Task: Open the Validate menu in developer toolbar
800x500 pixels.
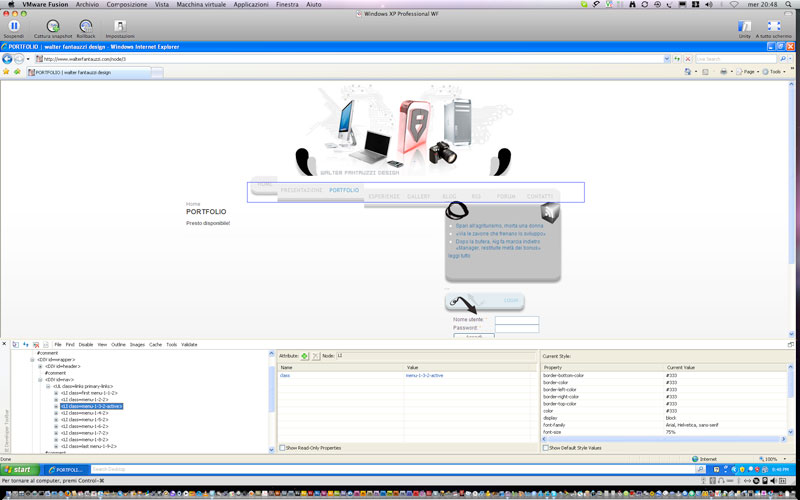Action: click(189, 344)
